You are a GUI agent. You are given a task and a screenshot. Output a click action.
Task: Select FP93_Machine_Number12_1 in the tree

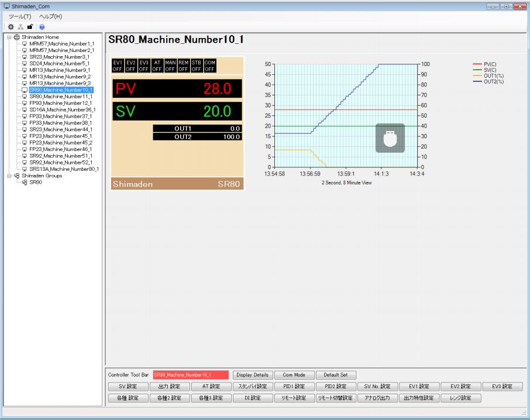click(60, 103)
